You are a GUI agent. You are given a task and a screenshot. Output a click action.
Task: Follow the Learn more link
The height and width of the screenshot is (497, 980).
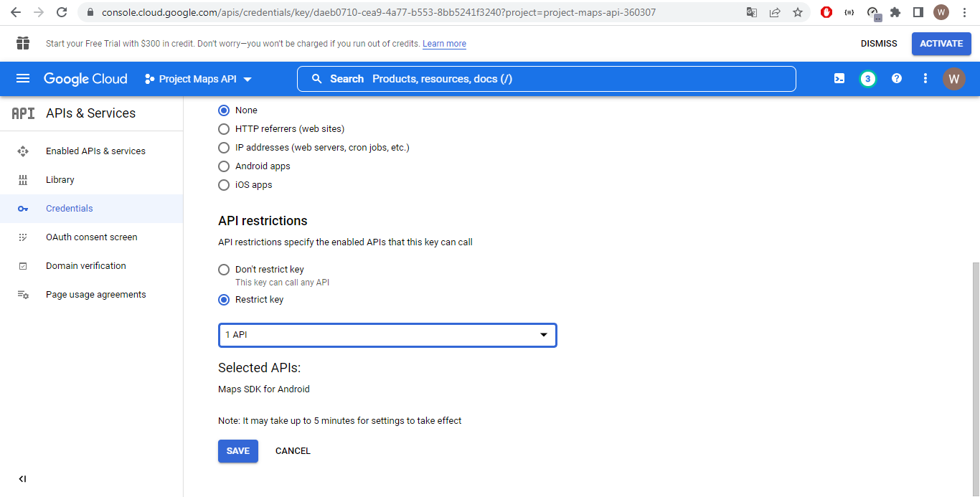pos(444,44)
